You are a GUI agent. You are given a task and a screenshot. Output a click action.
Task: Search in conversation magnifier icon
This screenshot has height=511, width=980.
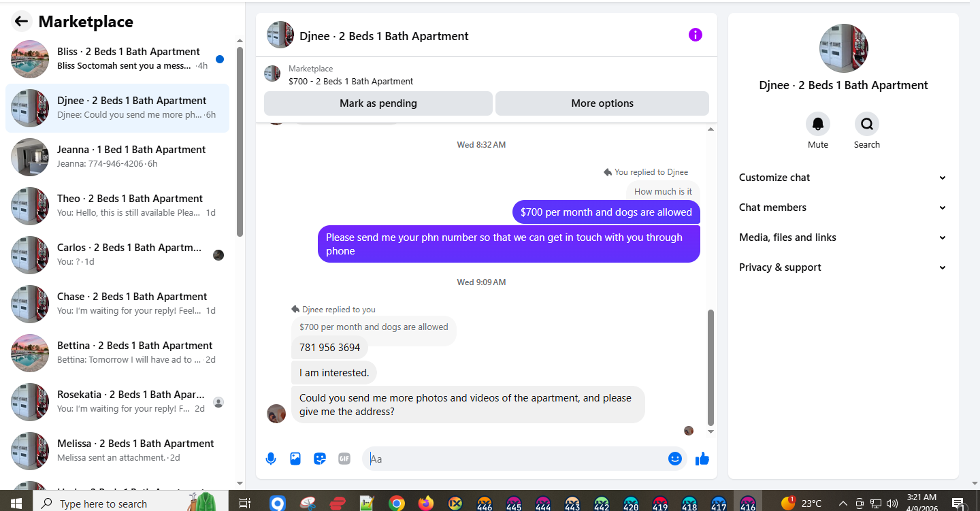click(867, 124)
